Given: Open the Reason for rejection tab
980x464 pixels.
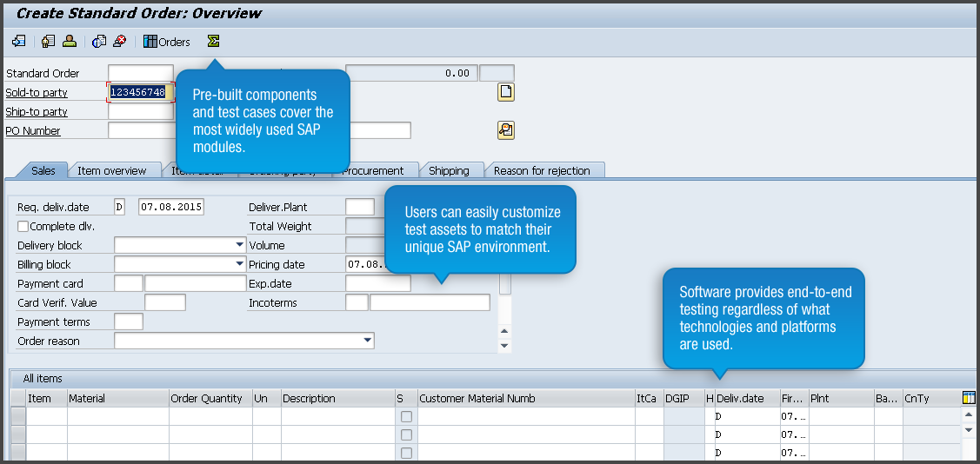Looking at the screenshot, I should (x=542, y=170).
